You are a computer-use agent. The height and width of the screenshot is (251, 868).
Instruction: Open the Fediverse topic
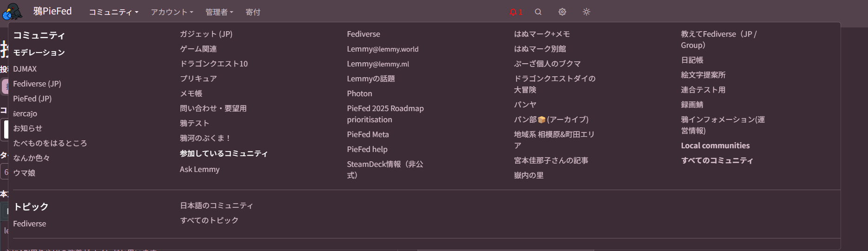point(30,224)
